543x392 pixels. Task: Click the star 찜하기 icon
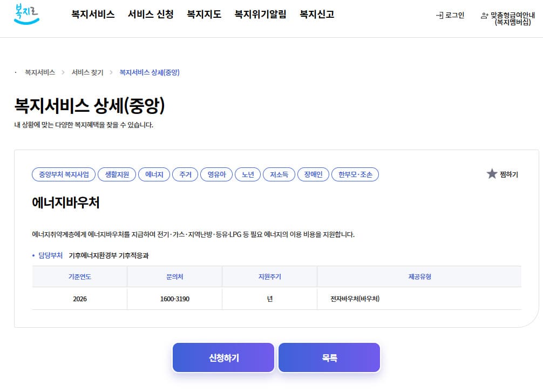click(492, 174)
